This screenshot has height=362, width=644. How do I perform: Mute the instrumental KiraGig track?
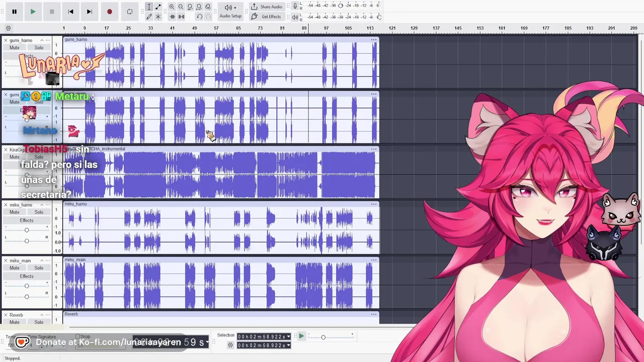coord(15,157)
